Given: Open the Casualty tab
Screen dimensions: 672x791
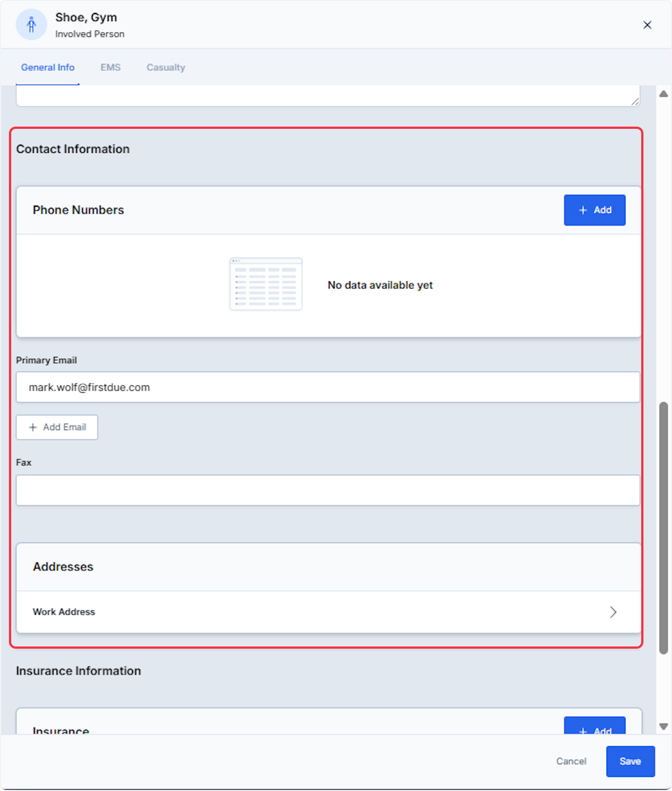Looking at the screenshot, I should (166, 67).
